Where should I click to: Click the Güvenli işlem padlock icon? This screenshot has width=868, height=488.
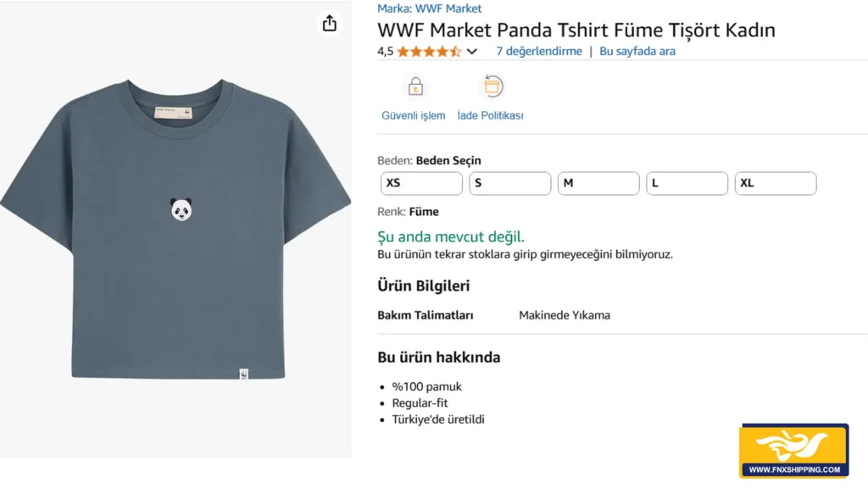[415, 86]
